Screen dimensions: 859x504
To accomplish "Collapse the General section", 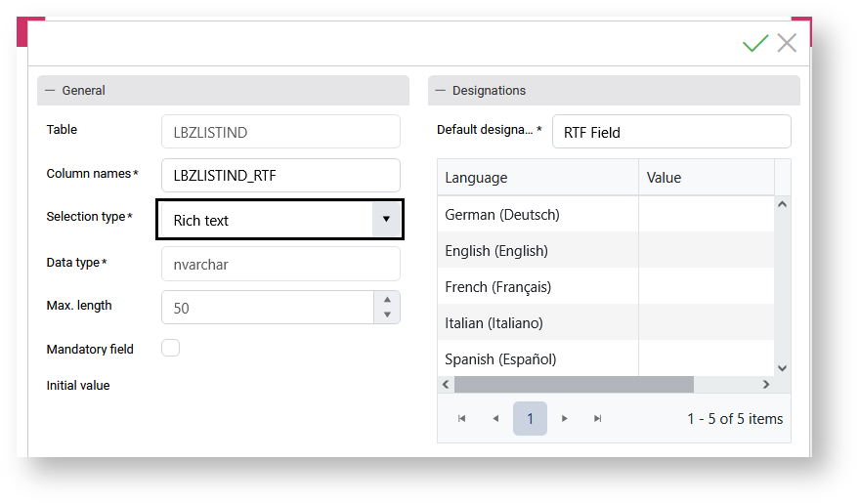I will point(51,91).
